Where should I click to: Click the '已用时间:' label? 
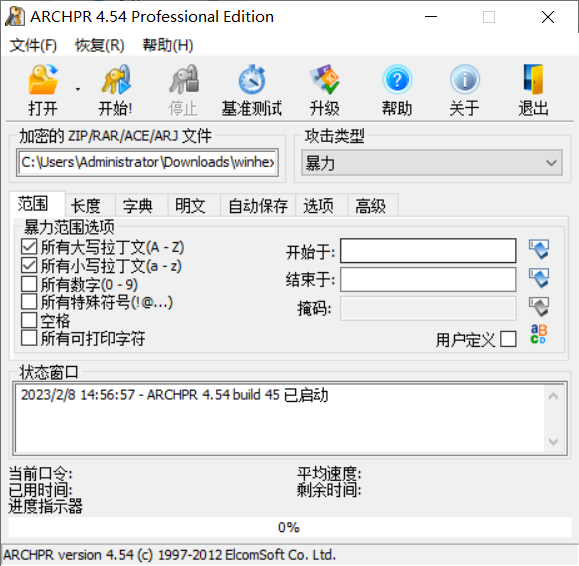[x=41, y=490]
